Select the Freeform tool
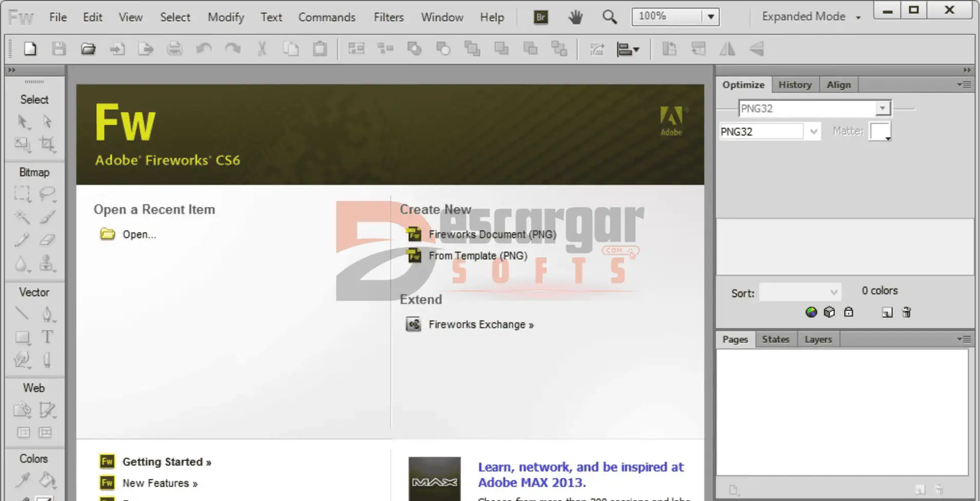Screen dimensions: 980x501 (x=23, y=360)
